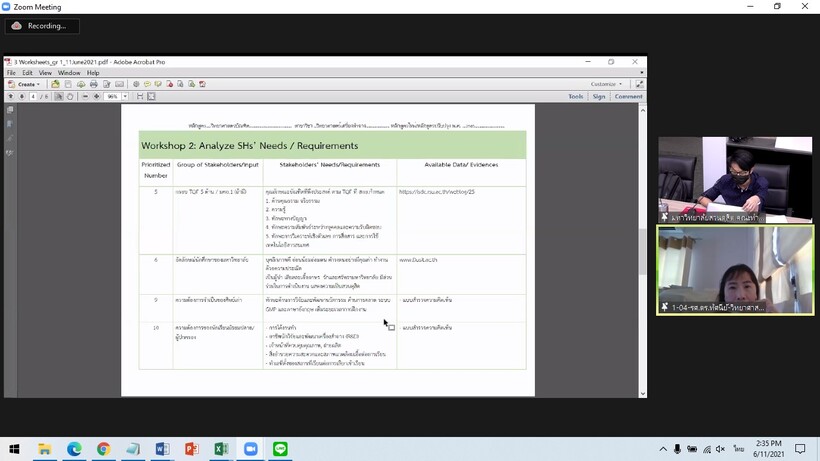Open Google Chrome from the taskbar
Image resolution: width=820 pixels, height=461 pixels.
point(104,449)
